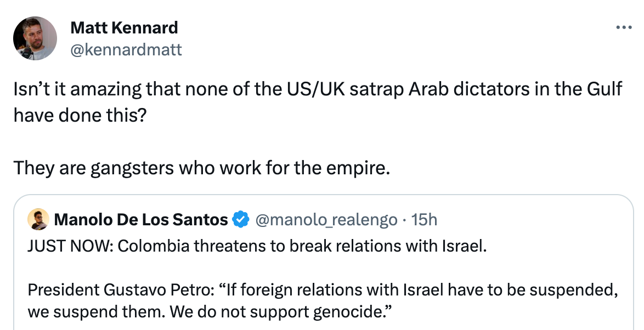Open the @kennardmatt handle link
This screenshot has width=644, height=330.
click(126, 50)
